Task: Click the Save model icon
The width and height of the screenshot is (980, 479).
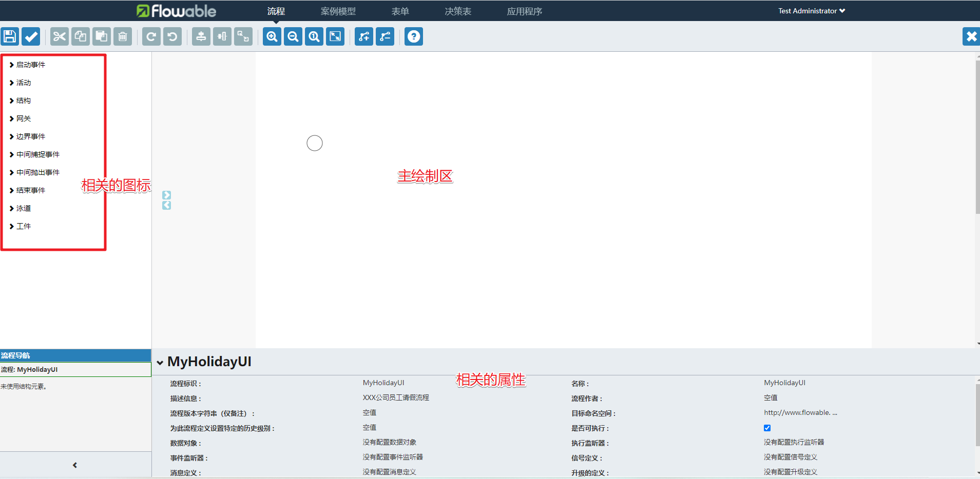Action: (9, 36)
